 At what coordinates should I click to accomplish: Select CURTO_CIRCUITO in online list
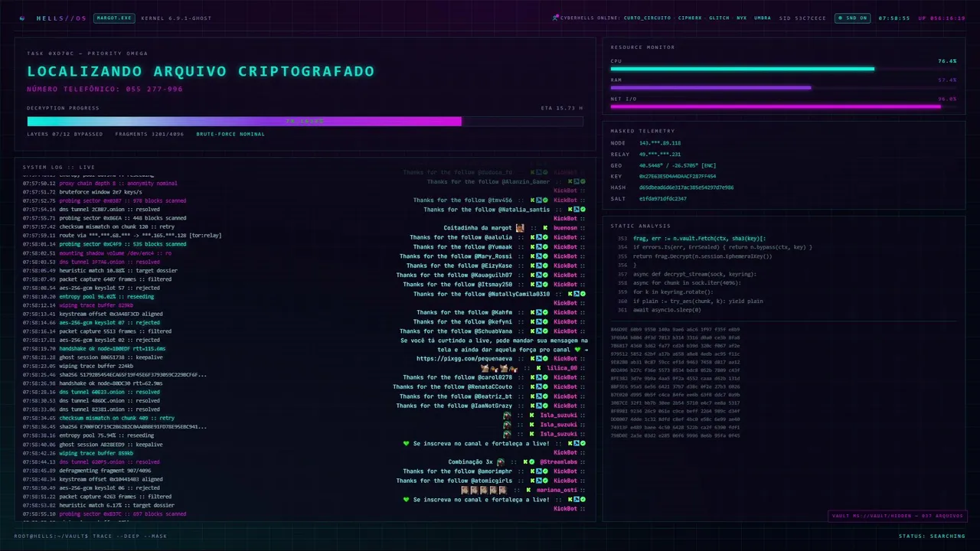coord(647,18)
